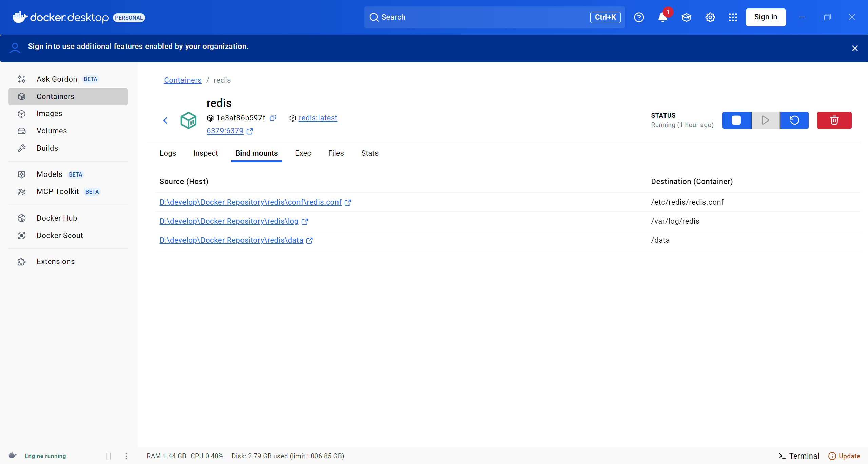Click the /data destination cell
Image resolution: width=868 pixels, height=464 pixels.
tap(660, 240)
